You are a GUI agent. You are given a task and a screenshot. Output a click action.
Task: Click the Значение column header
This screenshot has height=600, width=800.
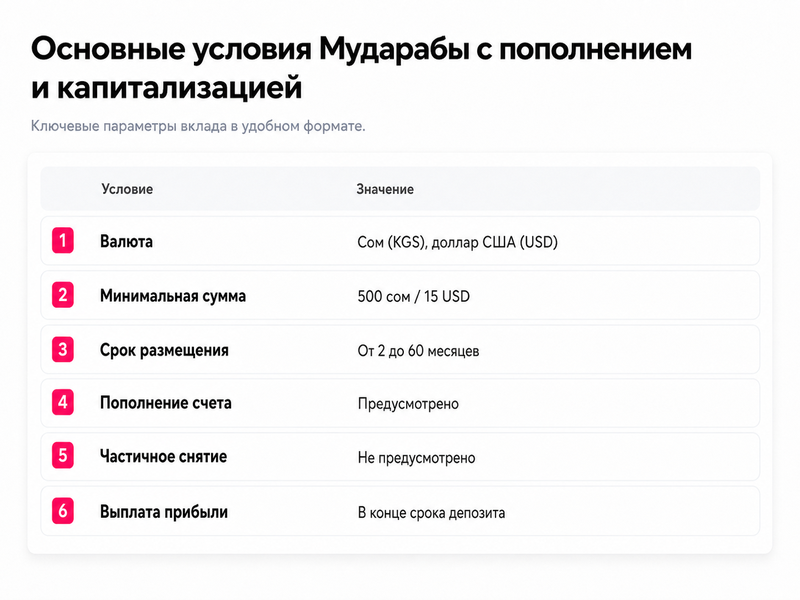tap(385, 189)
